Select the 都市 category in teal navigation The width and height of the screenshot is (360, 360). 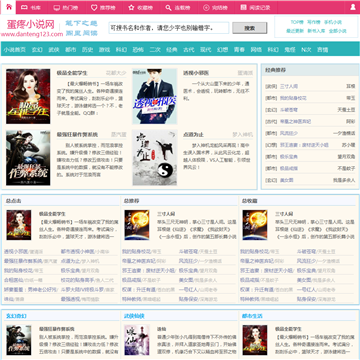coord(71,50)
